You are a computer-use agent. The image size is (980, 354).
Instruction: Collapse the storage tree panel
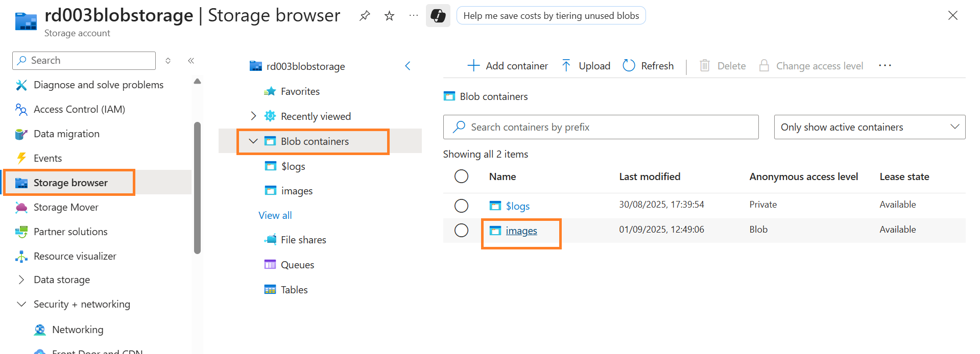tap(408, 66)
